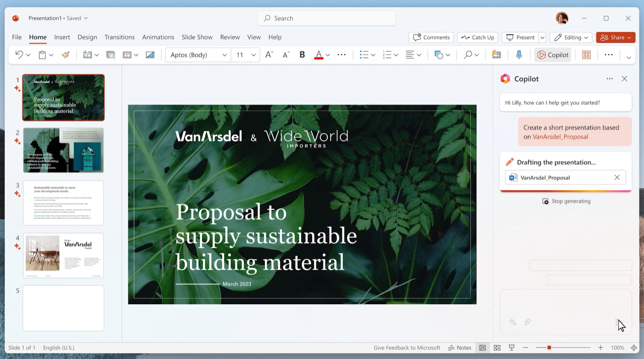This screenshot has width=644, height=359.
Task: Click the Present button
Action: 521,37
